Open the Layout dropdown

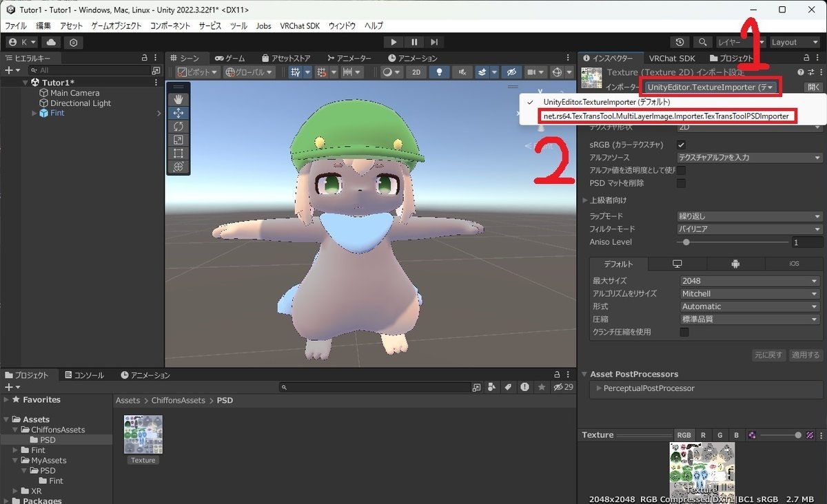(x=795, y=42)
